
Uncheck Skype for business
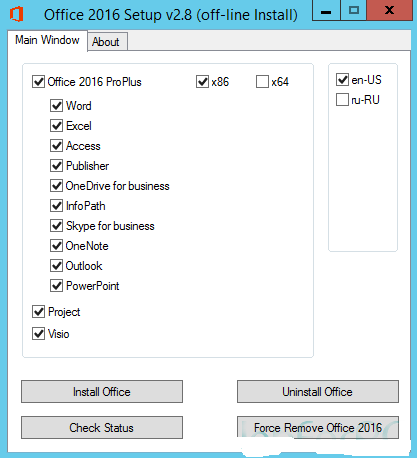pyautogui.click(x=57, y=226)
